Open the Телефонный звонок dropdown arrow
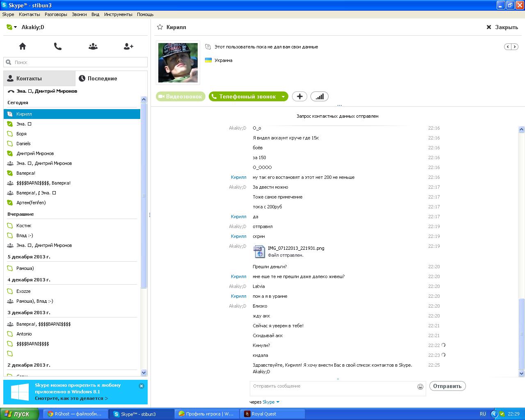This screenshot has width=525, height=420. click(283, 97)
